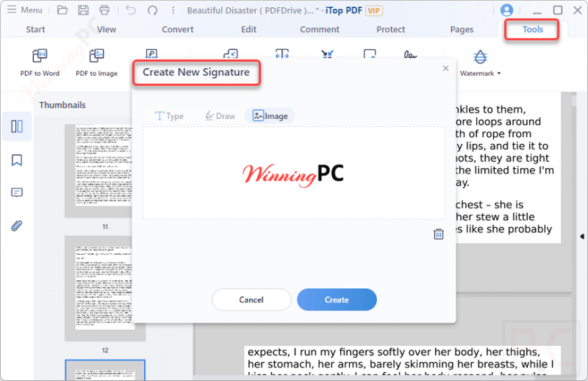Viewport: 588px width, 381px height.
Task: Switch to the Draw signature mode
Action: [x=221, y=116]
